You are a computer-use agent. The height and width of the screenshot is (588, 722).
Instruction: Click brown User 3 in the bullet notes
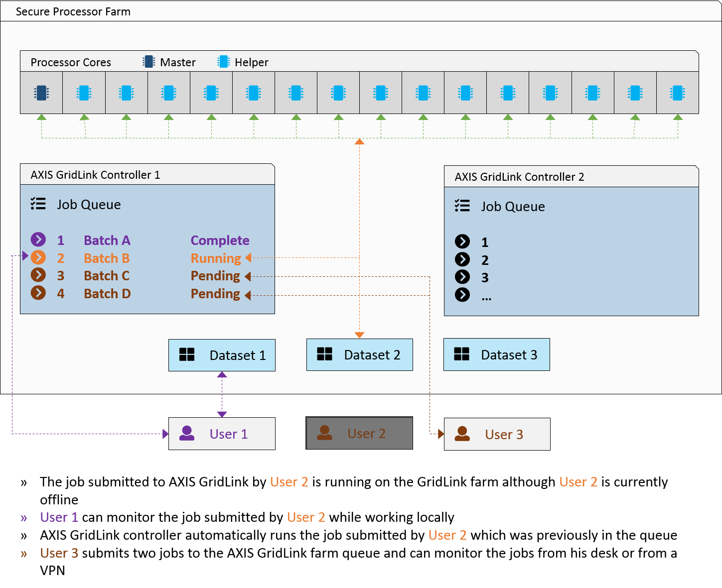tap(59, 553)
